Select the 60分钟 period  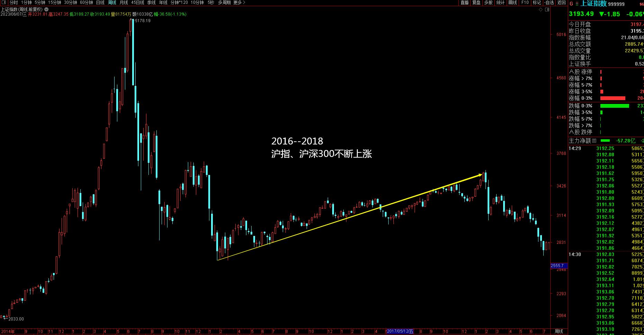pos(86,2)
